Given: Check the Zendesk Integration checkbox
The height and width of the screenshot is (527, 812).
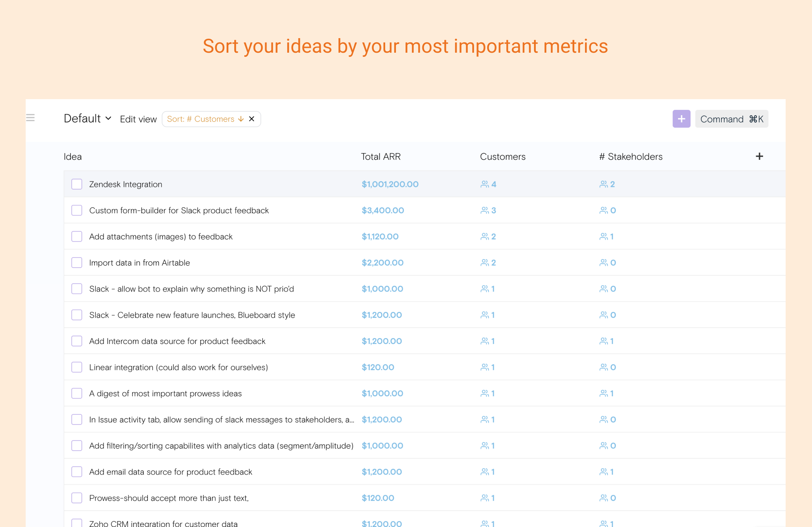Looking at the screenshot, I should 77,184.
